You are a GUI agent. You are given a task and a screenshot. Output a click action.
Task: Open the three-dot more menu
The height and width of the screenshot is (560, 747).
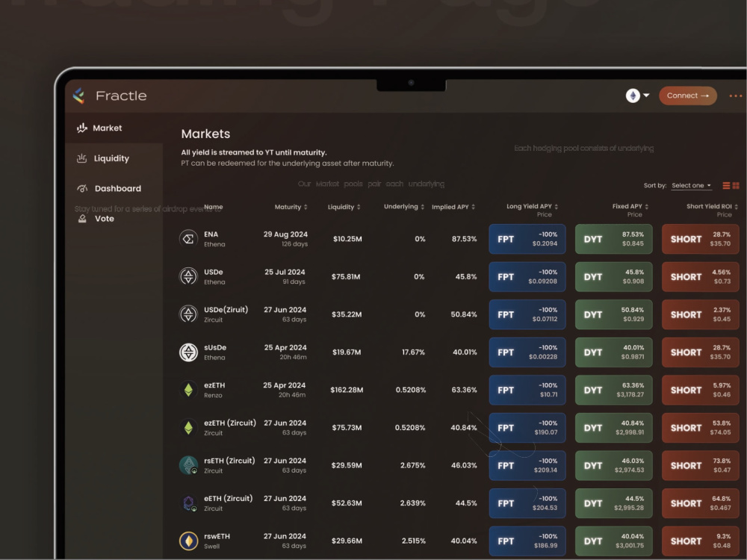click(x=736, y=96)
